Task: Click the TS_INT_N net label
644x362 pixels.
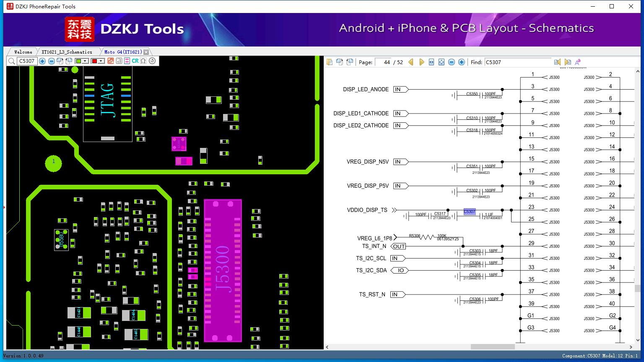Action: (x=374, y=246)
